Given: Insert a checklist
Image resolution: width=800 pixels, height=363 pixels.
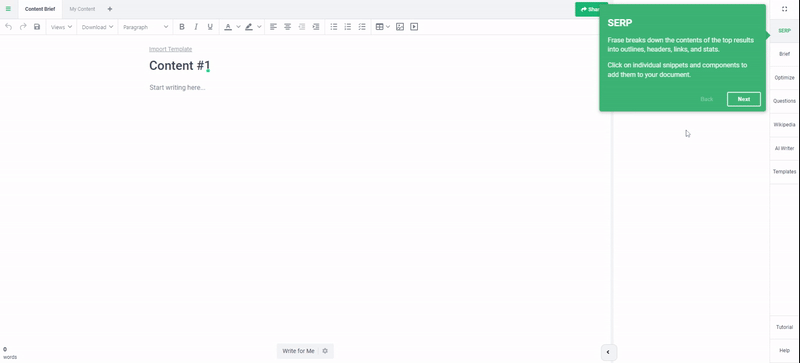Looking at the screenshot, I should coord(362,27).
